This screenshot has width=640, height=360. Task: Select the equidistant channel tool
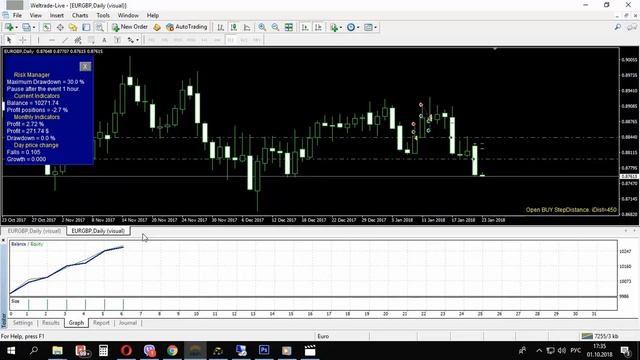pos(78,40)
